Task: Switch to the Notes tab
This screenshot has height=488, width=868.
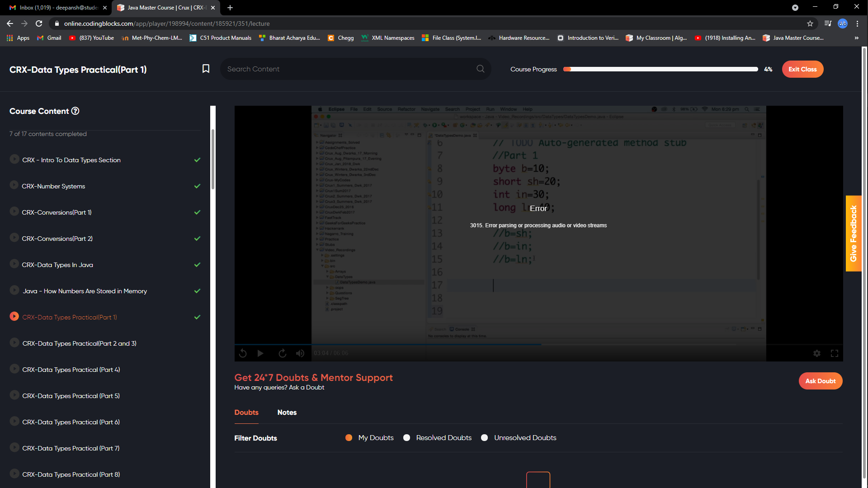Action: 287,412
